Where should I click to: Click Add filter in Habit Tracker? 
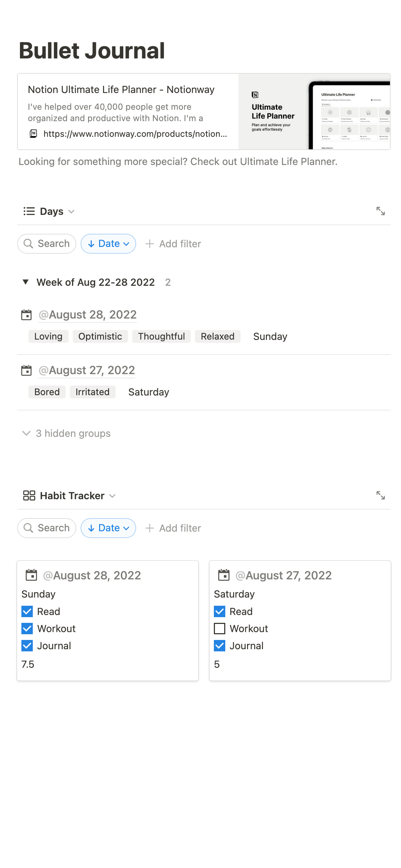174,528
